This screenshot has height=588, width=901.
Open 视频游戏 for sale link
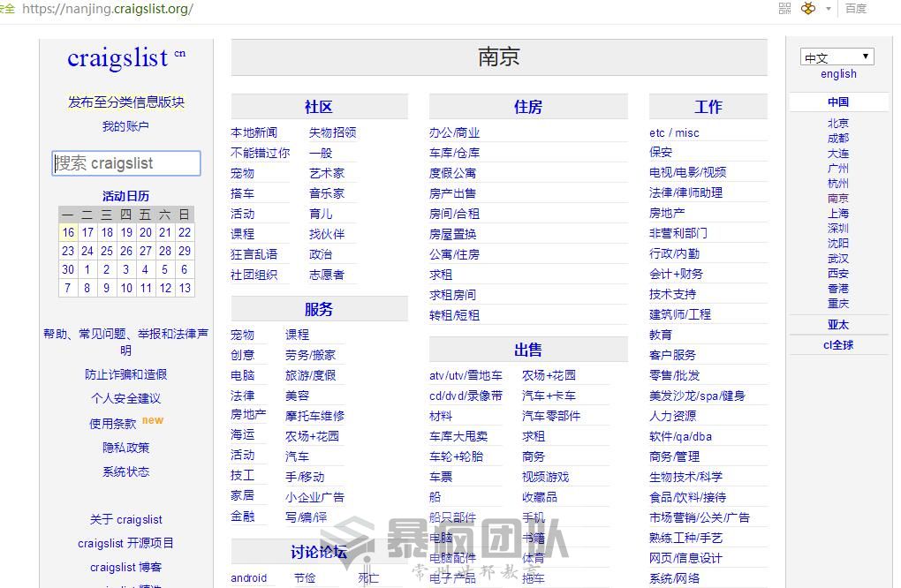(x=545, y=477)
